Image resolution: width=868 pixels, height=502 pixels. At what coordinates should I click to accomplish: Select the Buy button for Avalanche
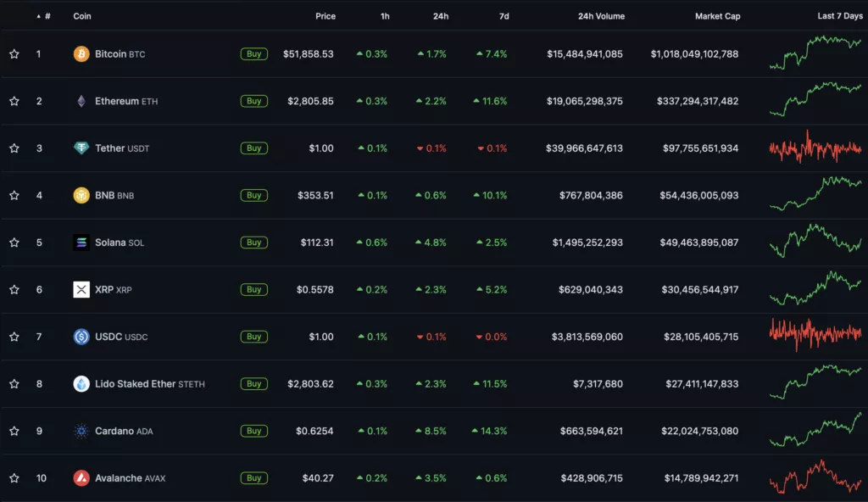(x=254, y=477)
